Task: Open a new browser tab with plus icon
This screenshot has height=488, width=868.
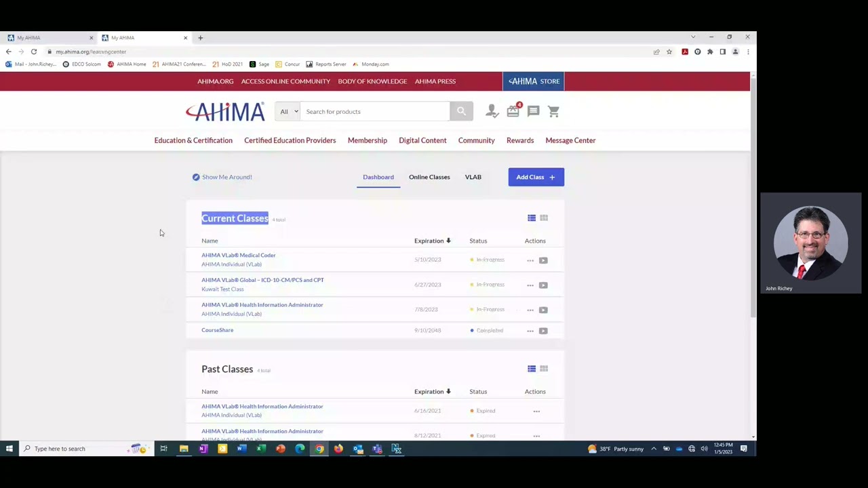Action: click(x=200, y=37)
